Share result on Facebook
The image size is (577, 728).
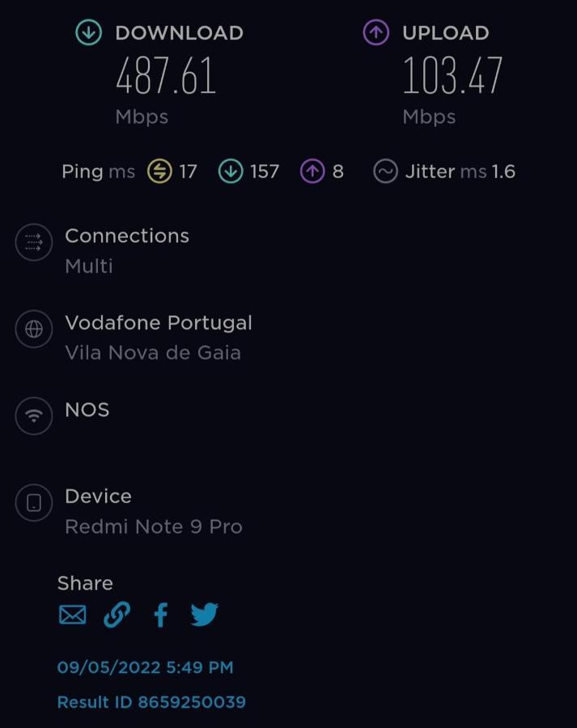161,615
